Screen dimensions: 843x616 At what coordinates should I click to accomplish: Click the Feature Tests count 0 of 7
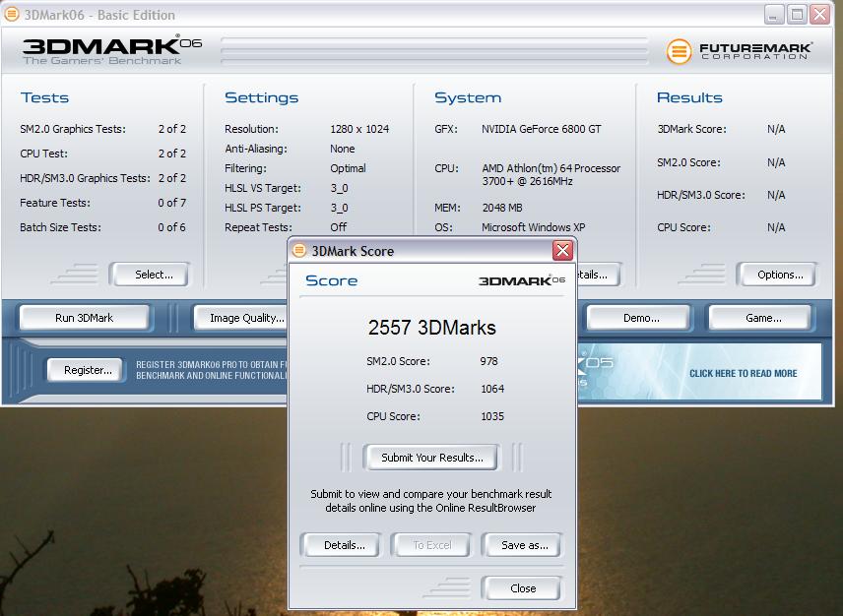(x=172, y=203)
